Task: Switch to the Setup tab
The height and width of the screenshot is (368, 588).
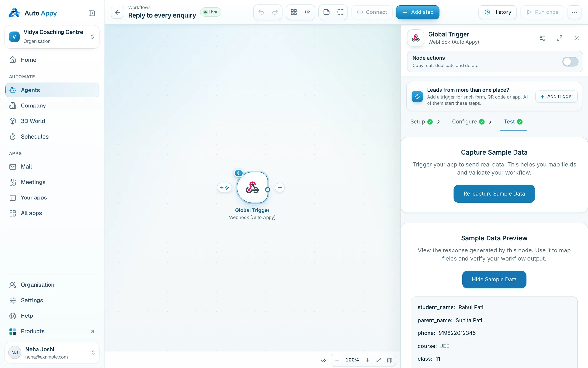Action: tap(421, 122)
